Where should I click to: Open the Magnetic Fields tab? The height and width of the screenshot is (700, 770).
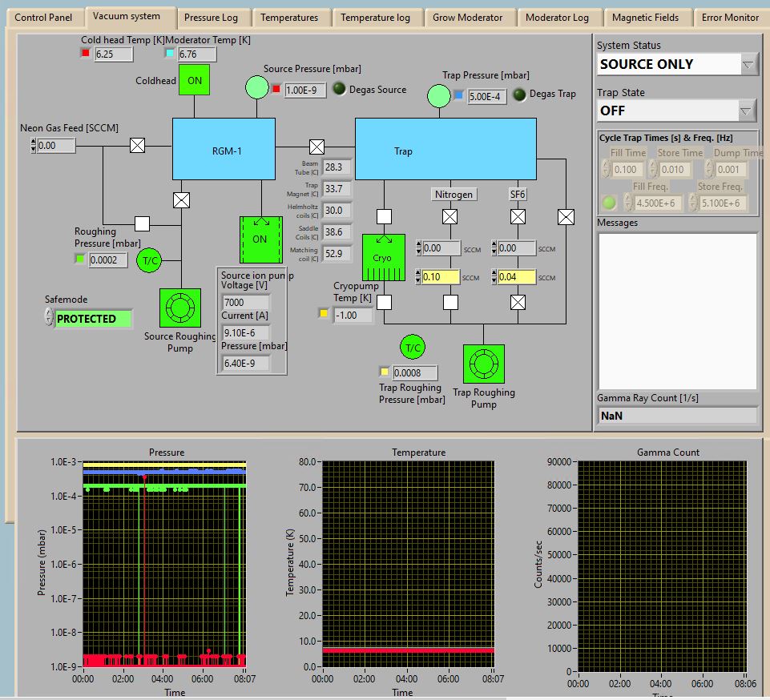pos(645,18)
